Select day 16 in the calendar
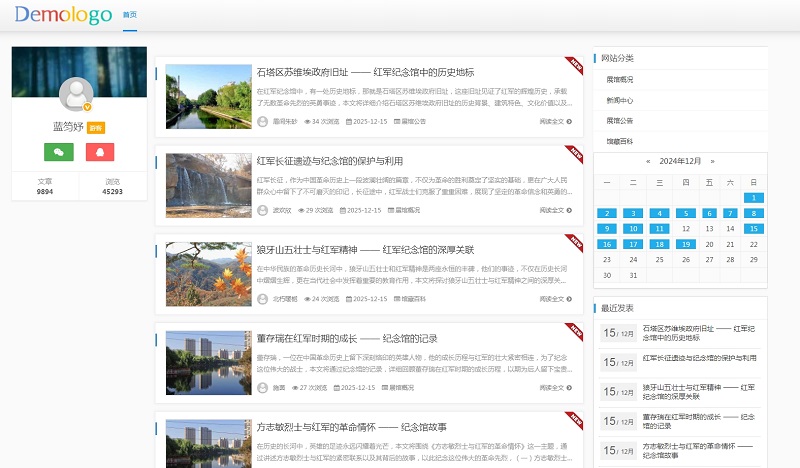This screenshot has height=468, width=800. tap(607, 244)
